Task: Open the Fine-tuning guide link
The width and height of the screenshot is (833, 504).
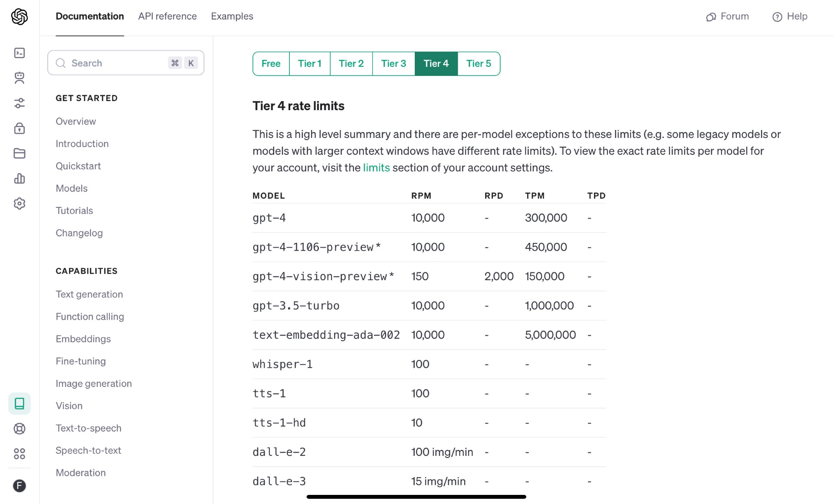Action: pyautogui.click(x=81, y=361)
